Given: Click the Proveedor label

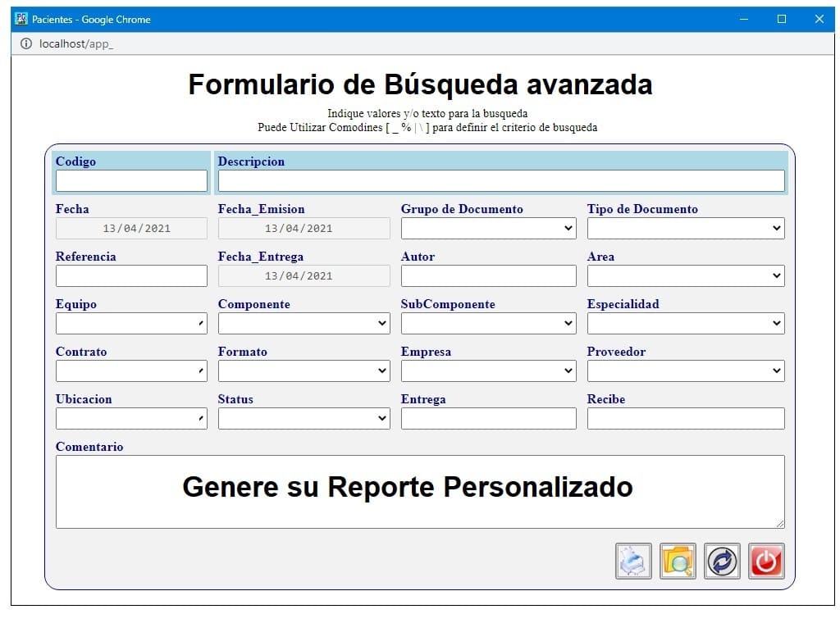Looking at the screenshot, I should coord(616,352).
